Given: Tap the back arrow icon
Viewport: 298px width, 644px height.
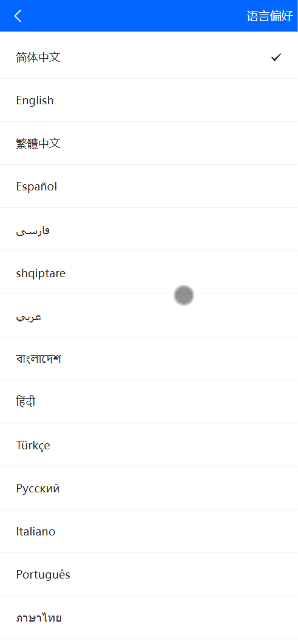Looking at the screenshot, I should pyautogui.click(x=18, y=16).
